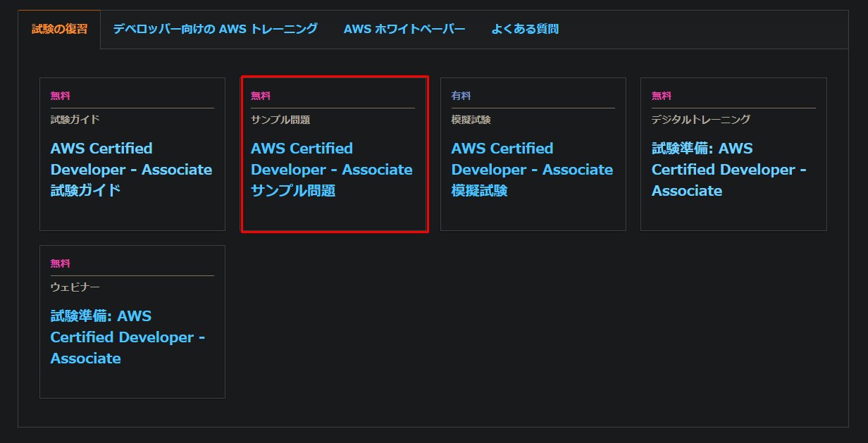
Task: Click the 無料 label on 試験ガイド card
Action: tap(60, 96)
